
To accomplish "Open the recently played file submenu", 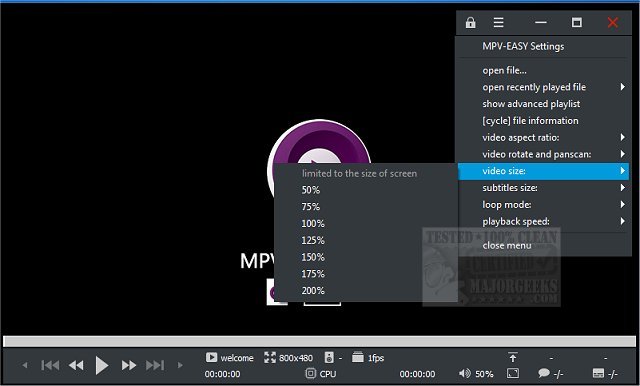I will 543,87.
